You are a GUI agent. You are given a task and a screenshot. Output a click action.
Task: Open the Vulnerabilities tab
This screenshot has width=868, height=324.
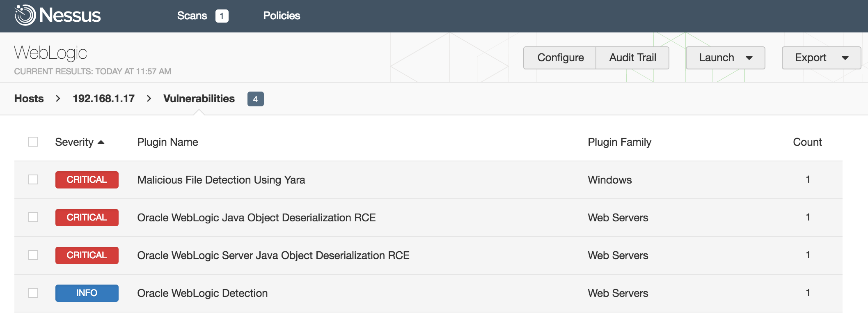pos(199,99)
